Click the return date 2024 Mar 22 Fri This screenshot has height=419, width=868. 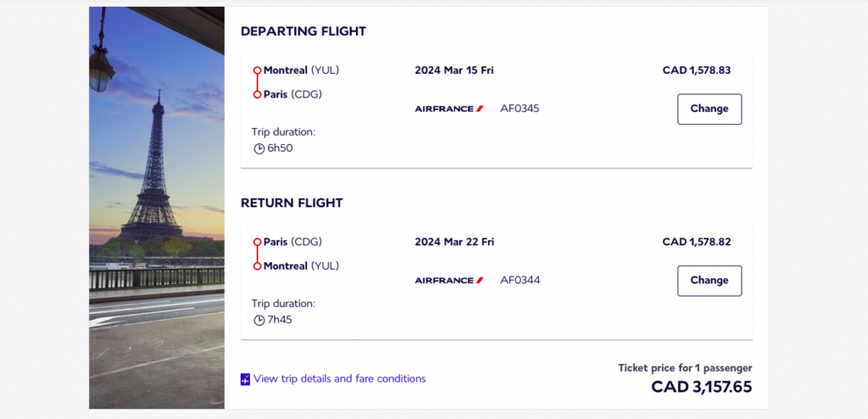[x=454, y=242]
